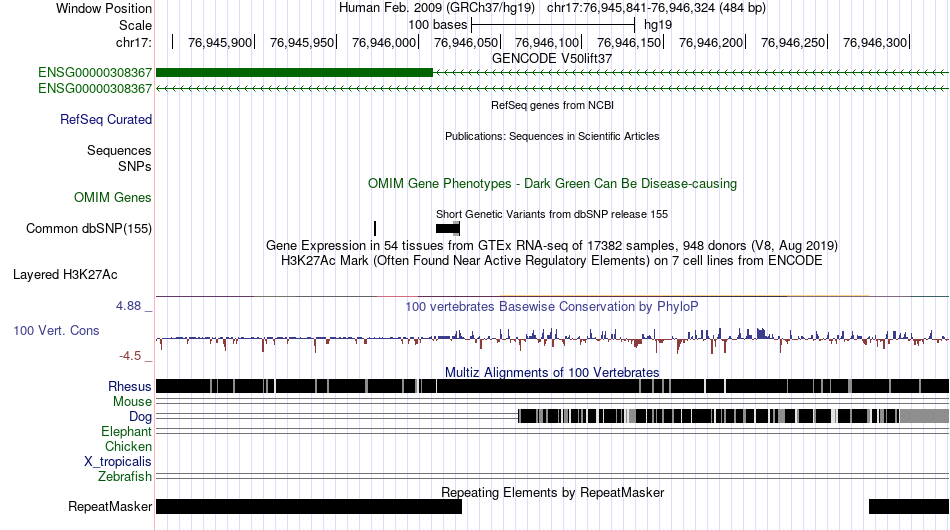Open the GENCODE V50lift37 track title
This screenshot has height=530, width=950.
pos(552,59)
